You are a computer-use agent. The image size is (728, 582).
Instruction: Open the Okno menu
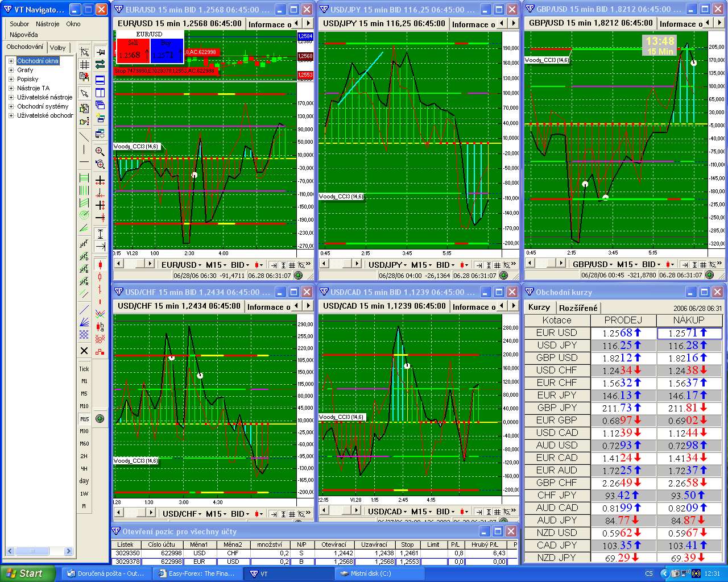tap(73, 24)
